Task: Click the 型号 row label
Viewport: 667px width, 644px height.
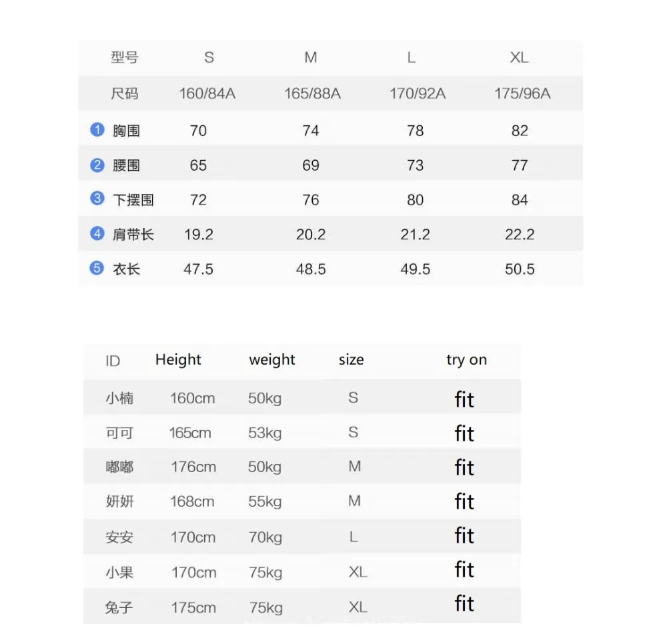Action: point(125,57)
